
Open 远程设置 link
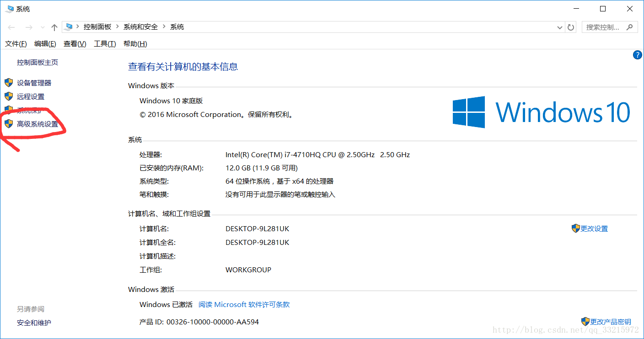click(x=31, y=97)
